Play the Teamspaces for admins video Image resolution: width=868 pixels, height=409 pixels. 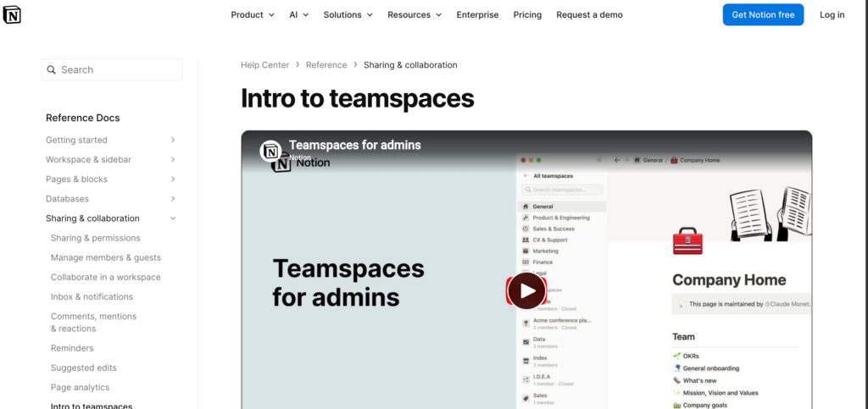(x=526, y=291)
